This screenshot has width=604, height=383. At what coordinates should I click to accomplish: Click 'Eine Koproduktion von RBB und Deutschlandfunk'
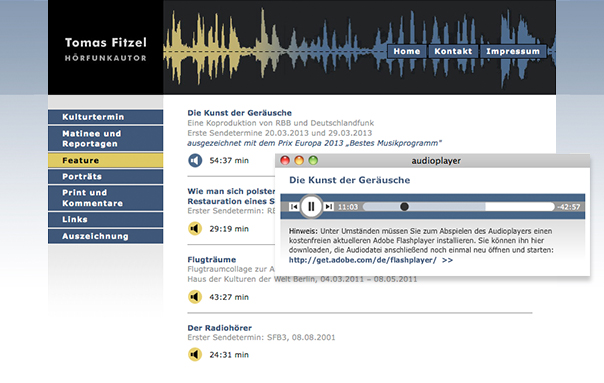(280, 123)
